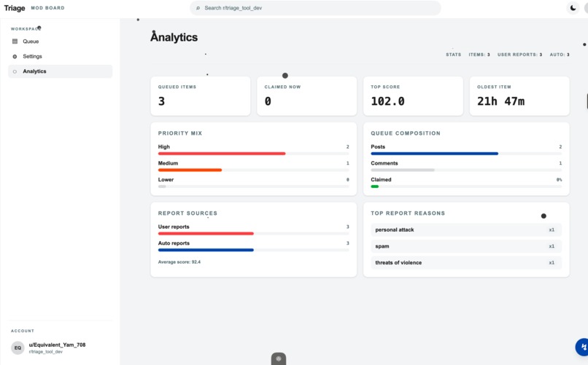588x365 pixels.
Task: Click the STATS label in header
Action: click(453, 55)
